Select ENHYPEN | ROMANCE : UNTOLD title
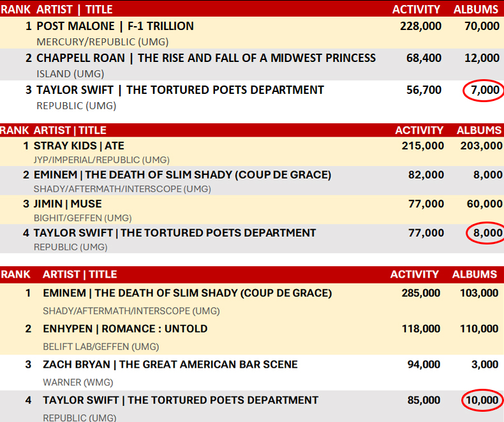504x422 pixels. click(x=125, y=329)
